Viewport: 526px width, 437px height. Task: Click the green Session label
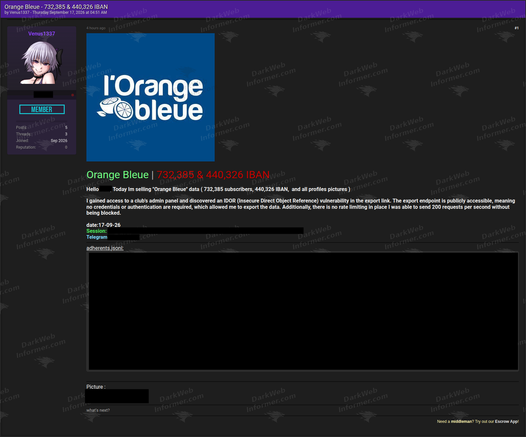click(x=96, y=231)
